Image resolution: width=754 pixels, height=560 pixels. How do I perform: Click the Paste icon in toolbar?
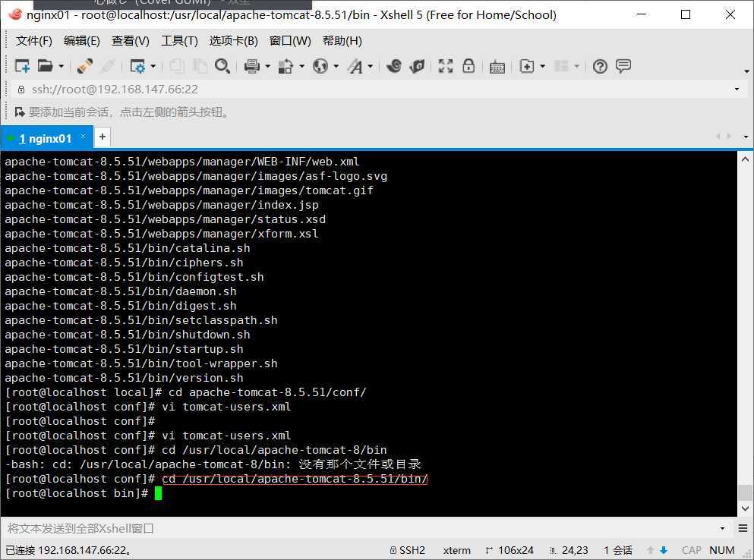200,66
